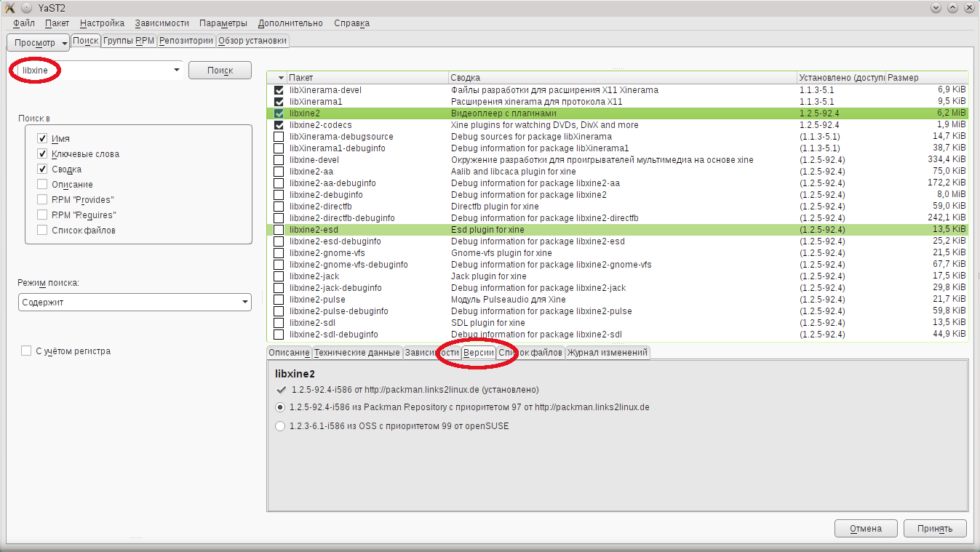Click the Размер column header to sort
The height and width of the screenshot is (552, 980).
click(x=925, y=78)
